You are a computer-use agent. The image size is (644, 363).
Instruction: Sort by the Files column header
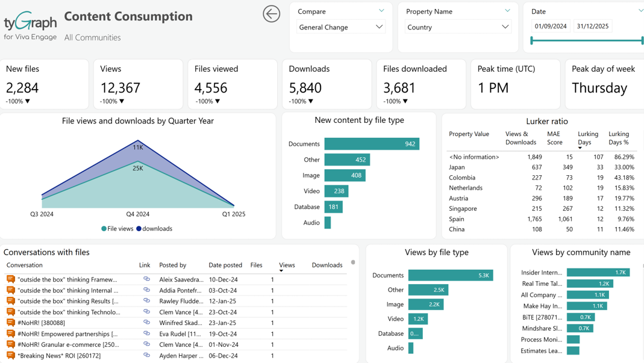click(256, 265)
